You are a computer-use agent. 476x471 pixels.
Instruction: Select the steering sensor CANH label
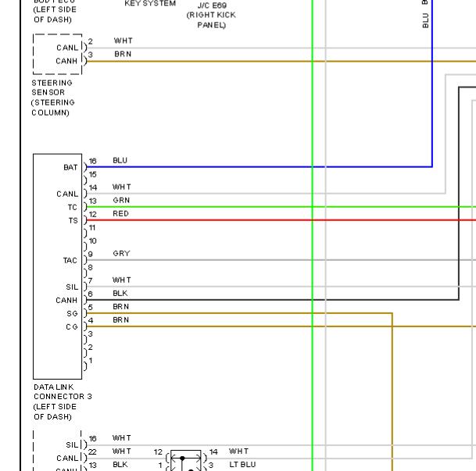pyautogui.click(x=66, y=61)
